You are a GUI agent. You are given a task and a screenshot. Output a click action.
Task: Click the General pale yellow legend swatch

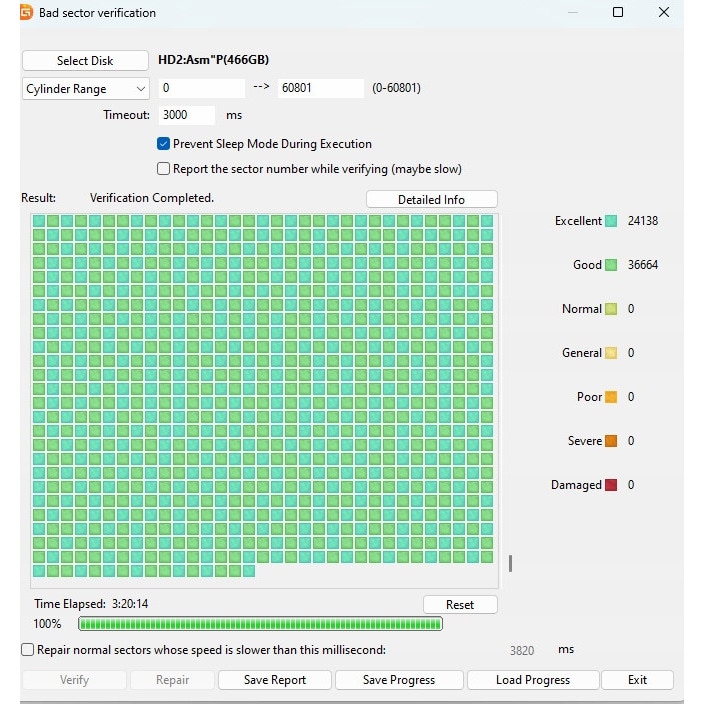coord(610,353)
